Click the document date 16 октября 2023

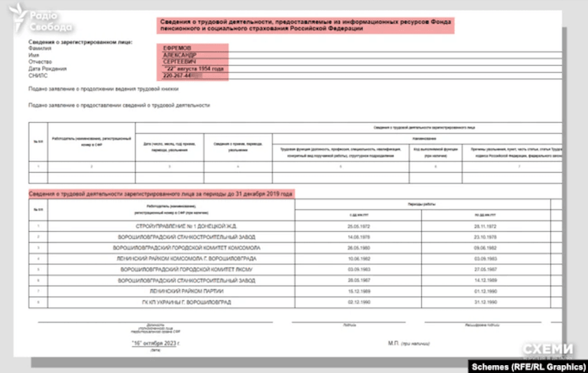point(156,343)
